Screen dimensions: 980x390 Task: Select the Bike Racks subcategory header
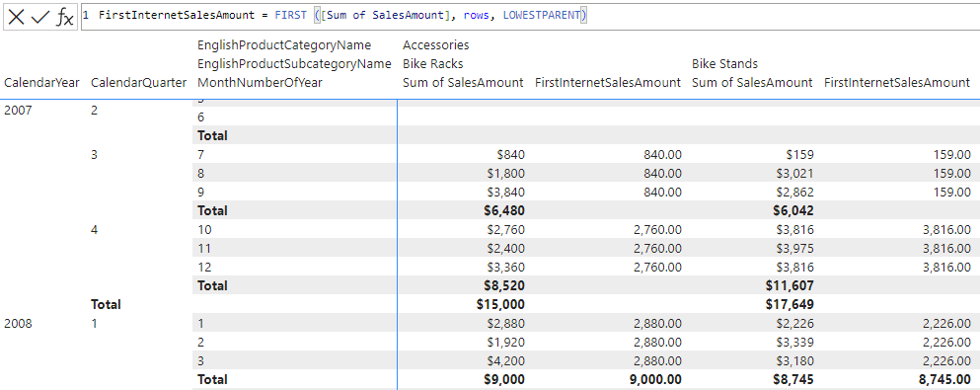click(432, 64)
